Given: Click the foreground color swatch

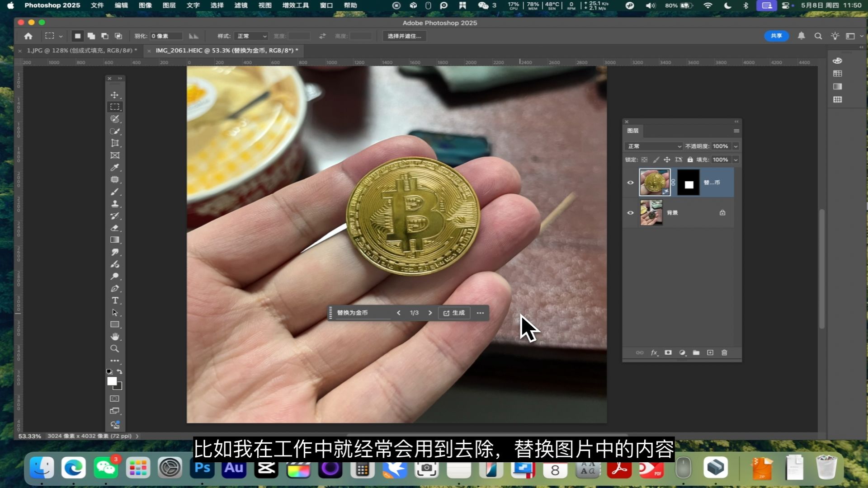Looking at the screenshot, I should 112,381.
